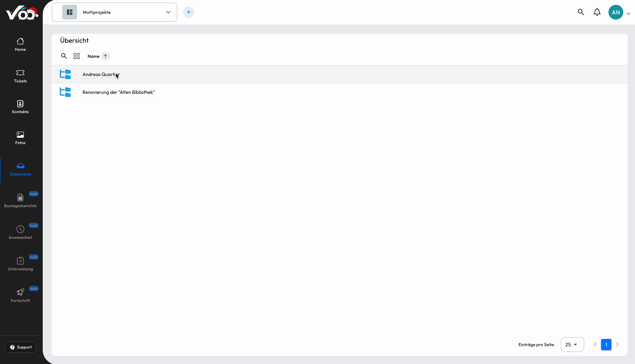The height and width of the screenshot is (364, 635).
Task: Open the Home sidebar icon
Action: [20, 44]
